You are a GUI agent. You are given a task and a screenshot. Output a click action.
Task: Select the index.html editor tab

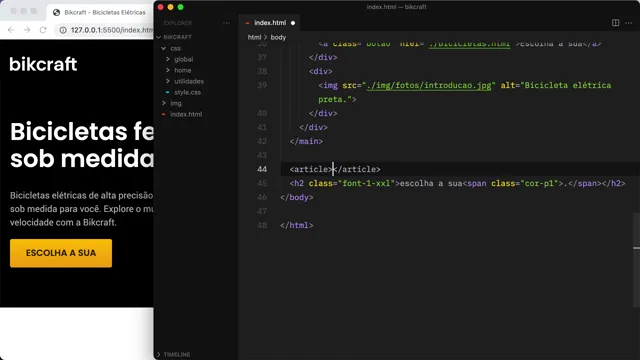click(269, 23)
